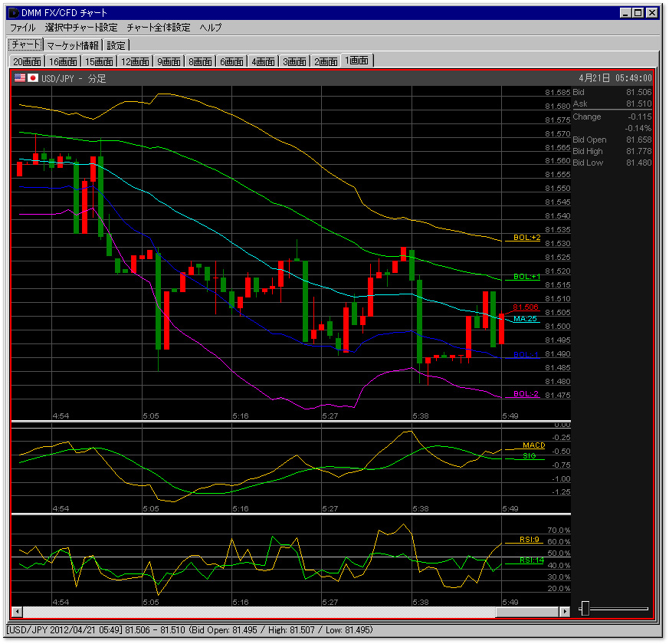Click the Ask value 81.510
This screenshot has width=669, height=644.
point(638,103)
